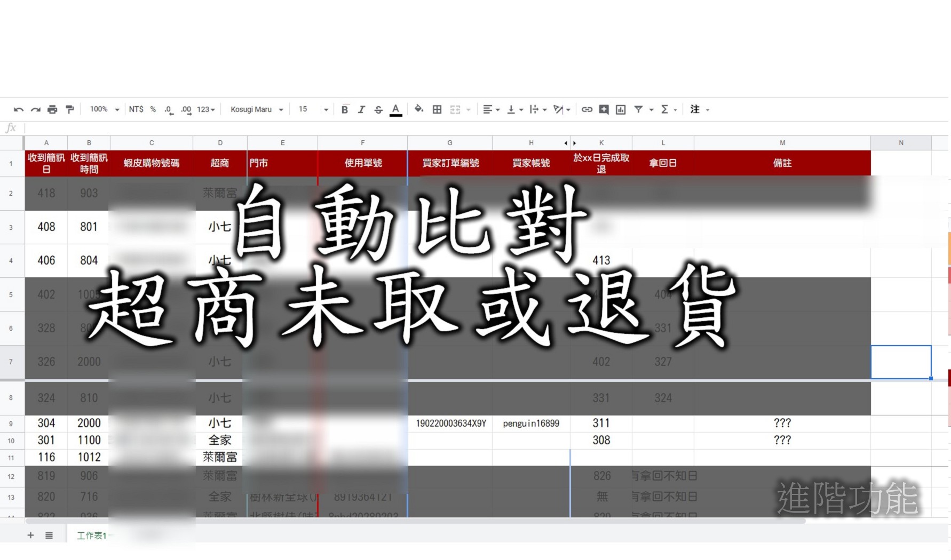Select the Paint format tool

(x=70, y=109)
